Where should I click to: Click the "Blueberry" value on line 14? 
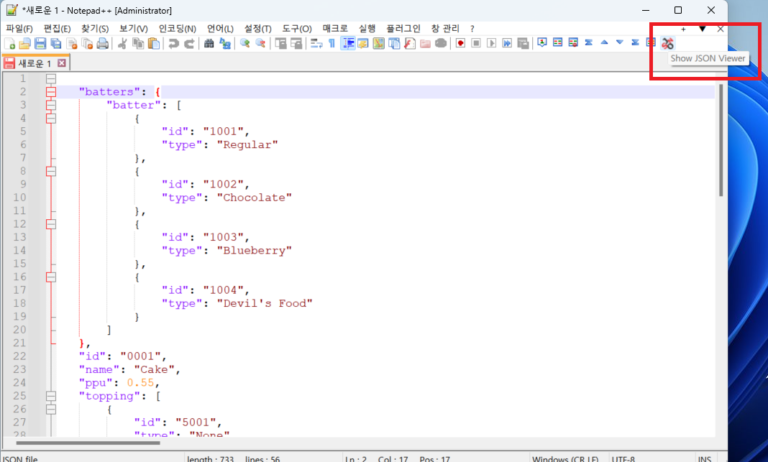(x=254, y=250)
